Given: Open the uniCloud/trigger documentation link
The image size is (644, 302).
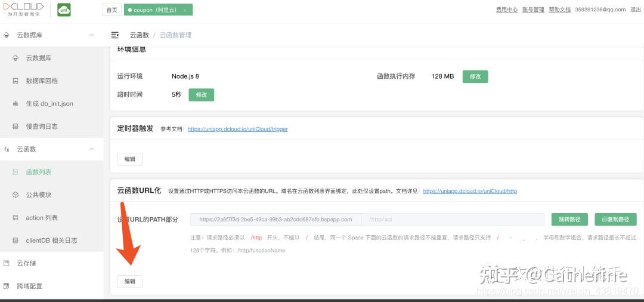Looking at the screenshot, I should click(237, 129).
